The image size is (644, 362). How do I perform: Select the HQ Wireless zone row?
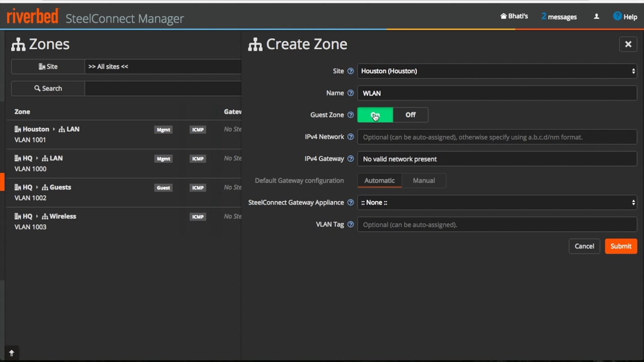[124, 222]
